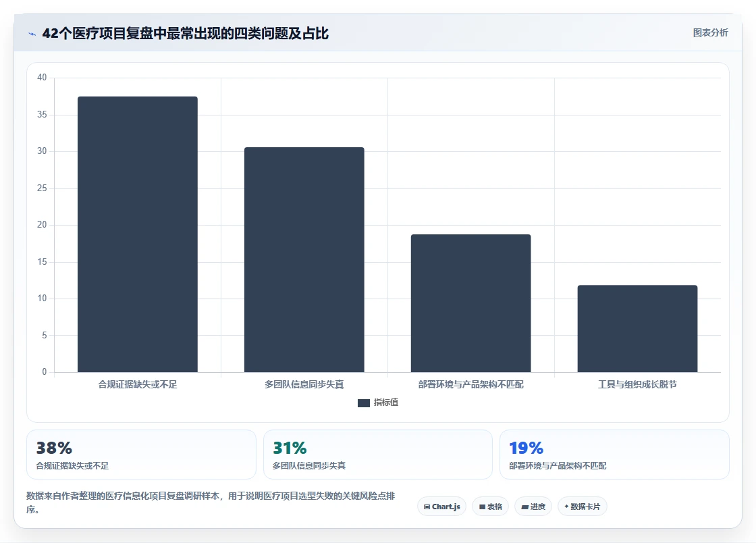
Task: Click the 多团队信息同步失真 bar in chart
Action: click(304, 260)
